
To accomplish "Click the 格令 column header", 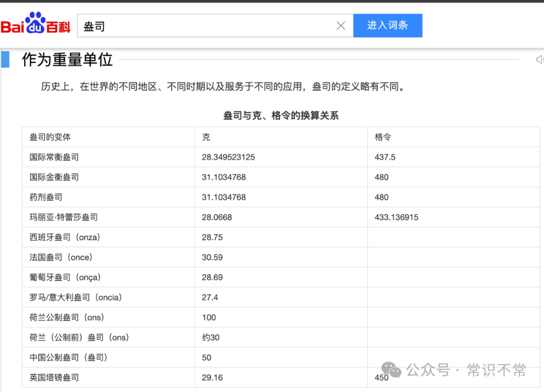I will pos(383,137).
